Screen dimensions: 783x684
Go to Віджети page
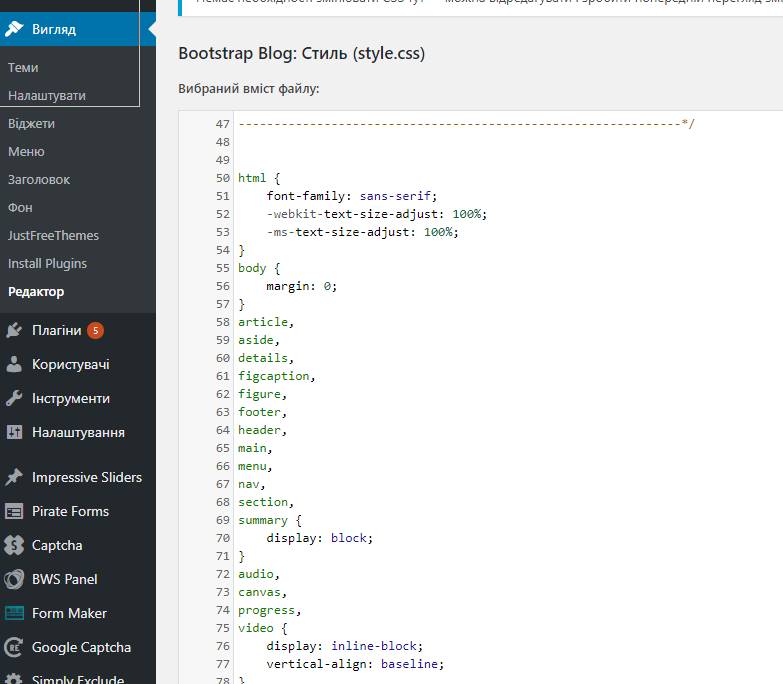pyautogui.click(x=31, y=123)
